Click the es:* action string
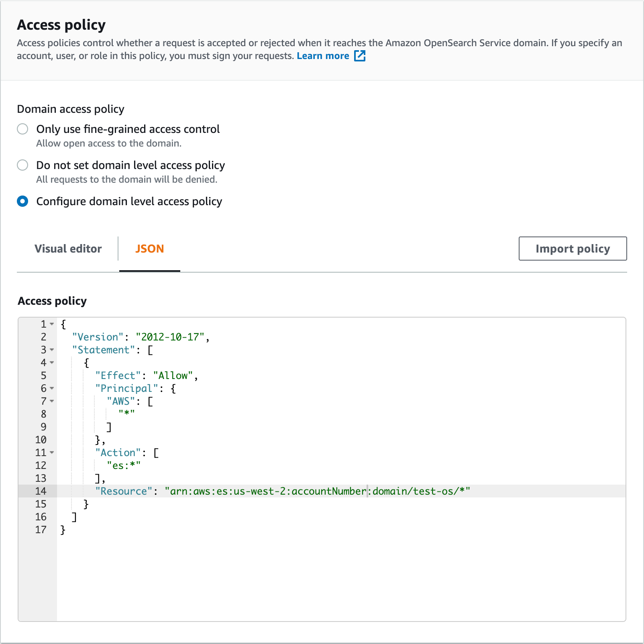This screenshot has width=644, height=644. 123,465
